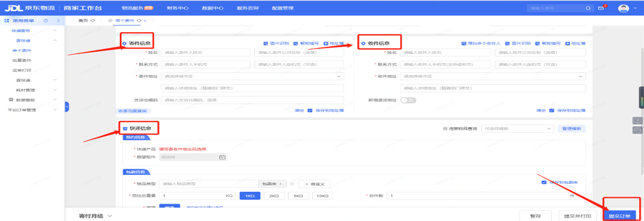
Task: Select 批量寄件 in sidebar
Action: pos(22,60)
